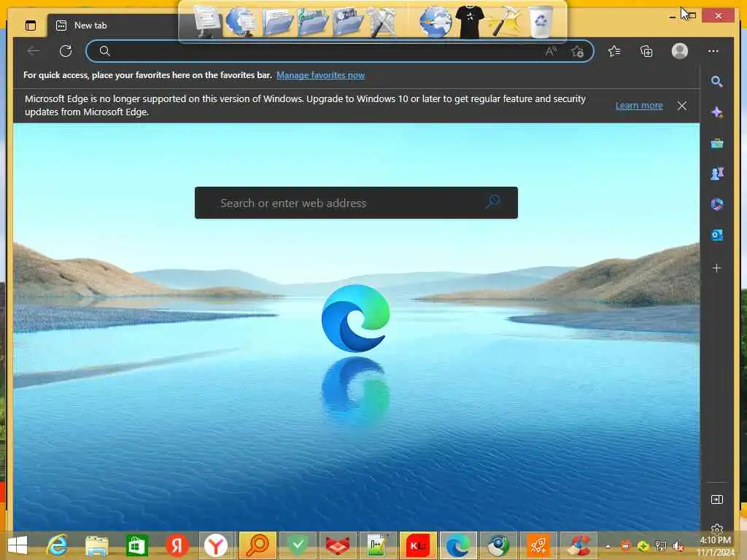747x560 pixels.
Task: Open the user profile avatar
Action: [x=680, y=51]
